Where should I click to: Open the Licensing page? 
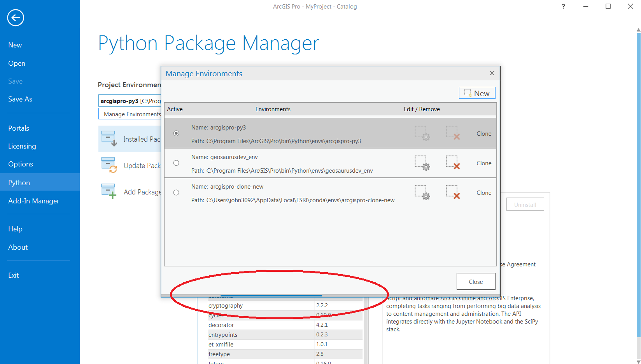click(x=22, y=146)
